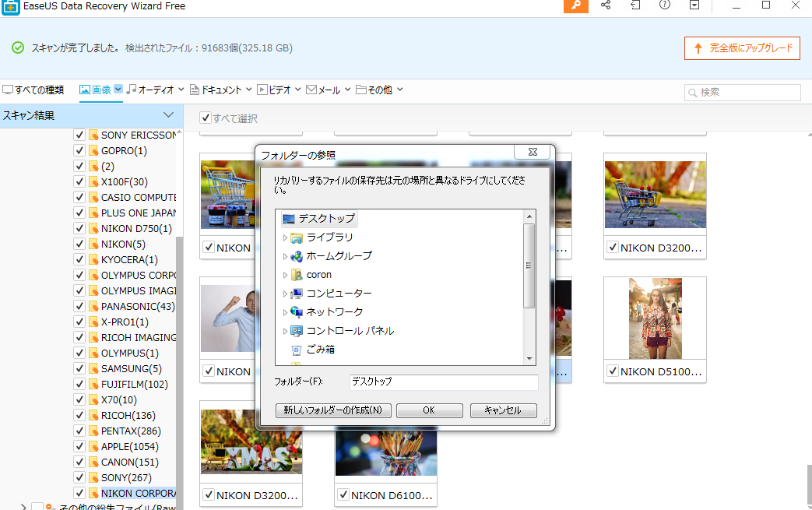Click the Homegroup icon in folder dialog

pyautogui.click(x=296, y=256)
